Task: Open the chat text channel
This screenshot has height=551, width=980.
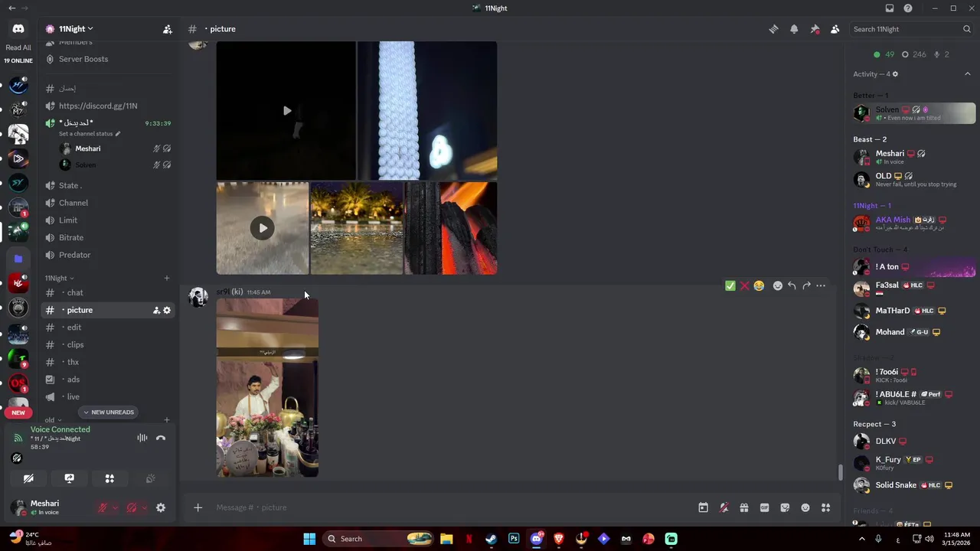Action: coord(107,292)
